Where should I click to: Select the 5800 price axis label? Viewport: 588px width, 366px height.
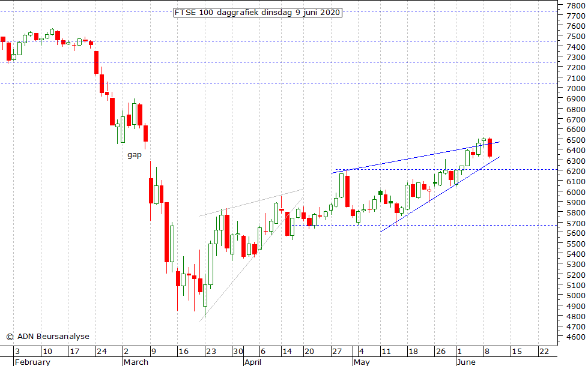click(x=575, y=212)
